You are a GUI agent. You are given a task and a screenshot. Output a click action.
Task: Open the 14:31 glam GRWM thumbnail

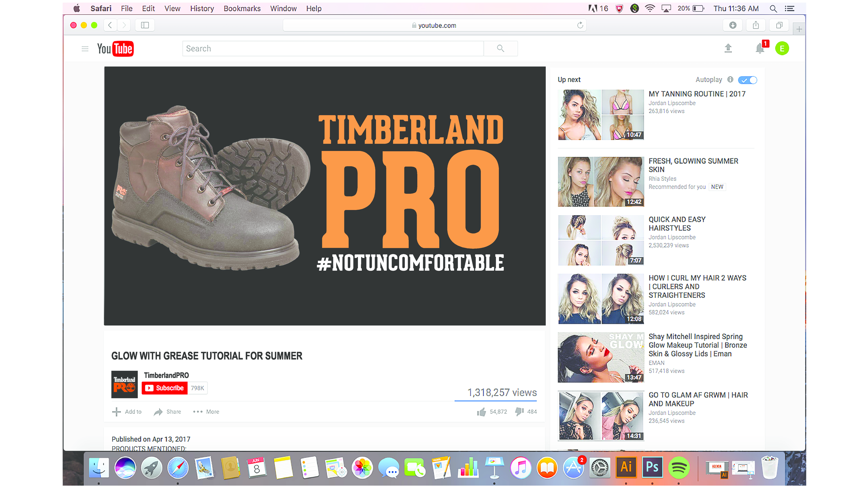pyautogui.click(x=601, y=416)
